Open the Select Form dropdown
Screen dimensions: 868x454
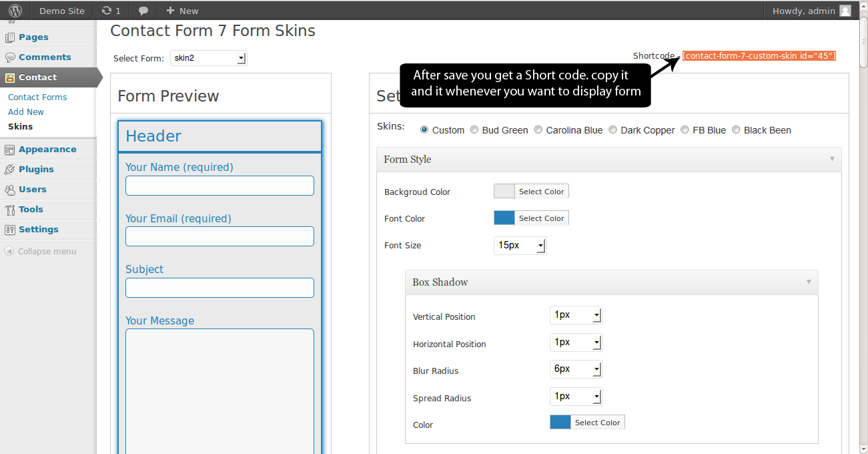pyautogui.click(x=208, y=58)
